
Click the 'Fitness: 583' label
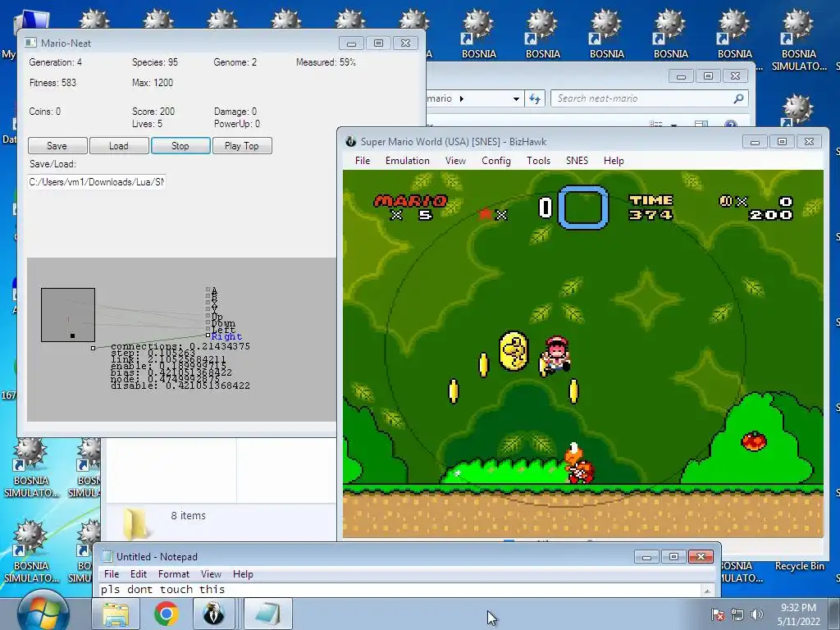point(53,83)
